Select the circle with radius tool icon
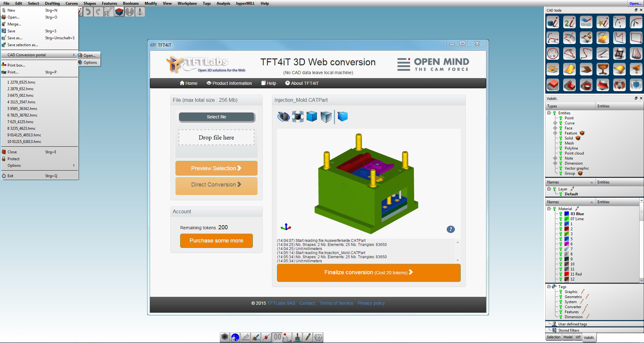 (553, 54)
